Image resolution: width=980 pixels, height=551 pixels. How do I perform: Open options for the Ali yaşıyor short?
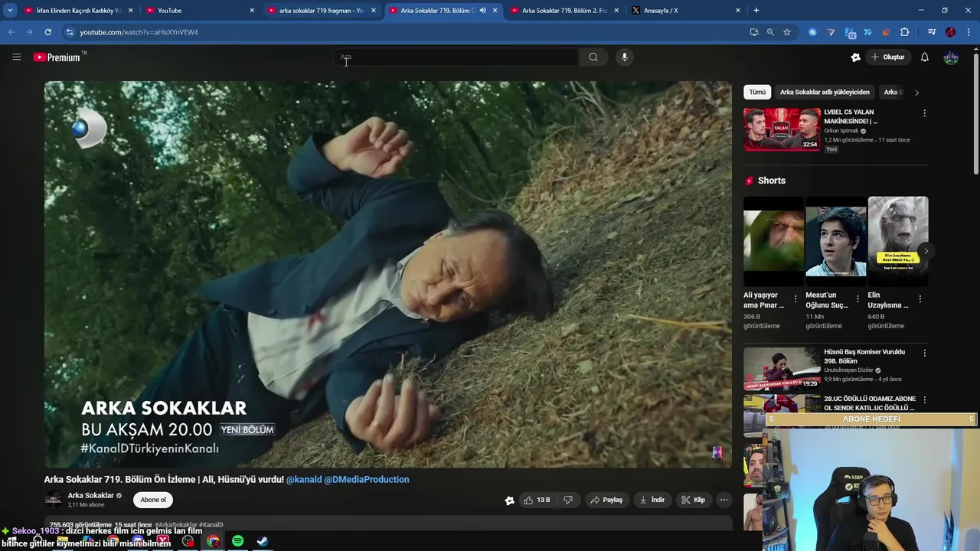[x=795, y=299]
